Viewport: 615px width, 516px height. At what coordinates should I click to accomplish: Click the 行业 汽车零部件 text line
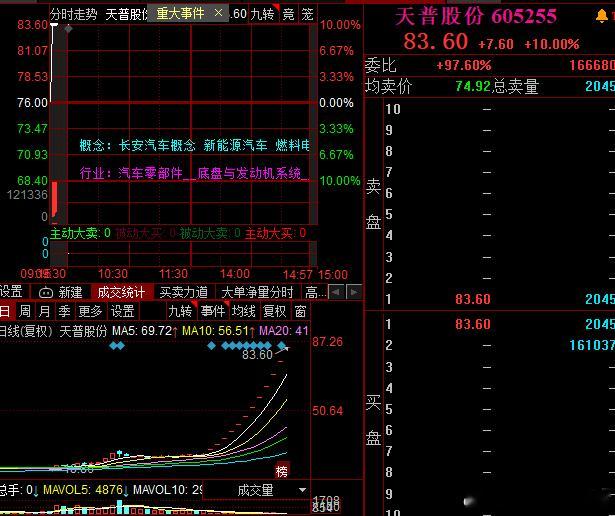[194, 173]
